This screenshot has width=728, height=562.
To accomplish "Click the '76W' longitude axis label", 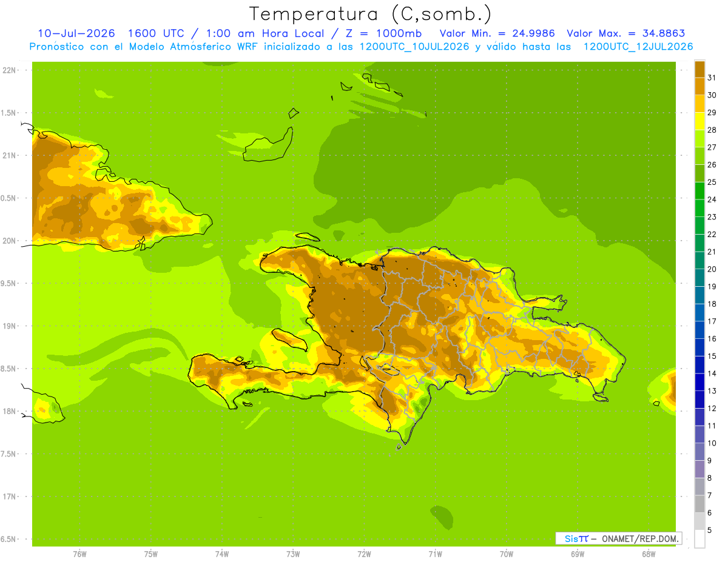I will pyautogui.click(x=79, y=554).
